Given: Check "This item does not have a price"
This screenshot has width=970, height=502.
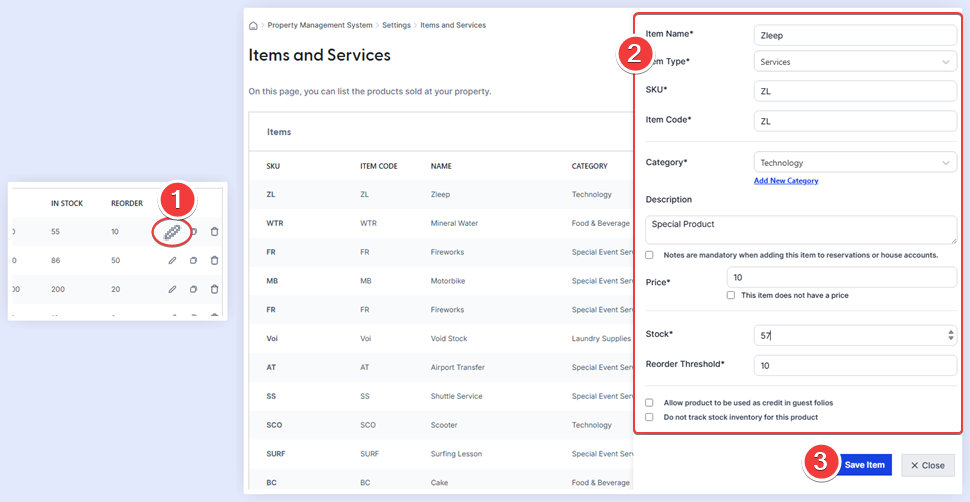Looking at the screenshot, I should point(731,295).
